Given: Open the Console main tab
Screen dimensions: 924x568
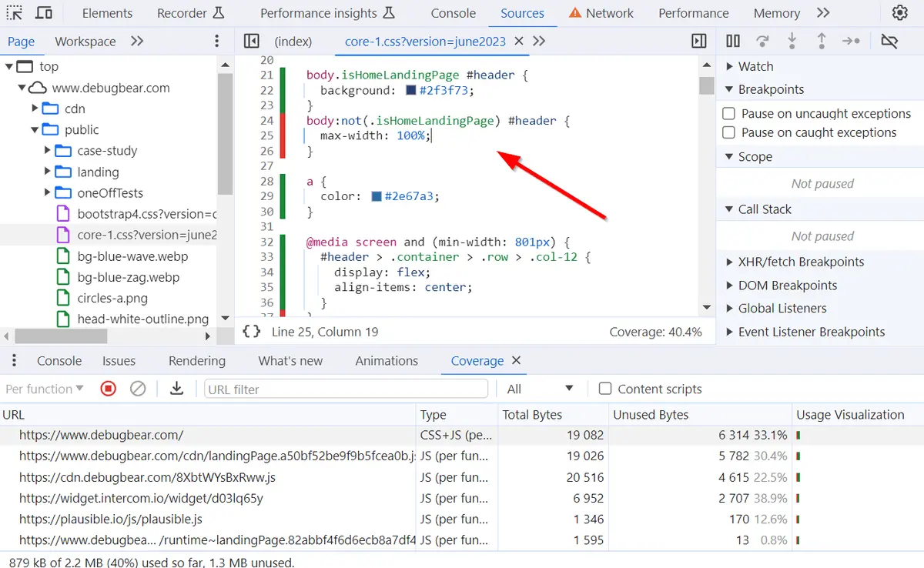Looking at the screenshot, I should pyautogui.click(x=453, y=13).
